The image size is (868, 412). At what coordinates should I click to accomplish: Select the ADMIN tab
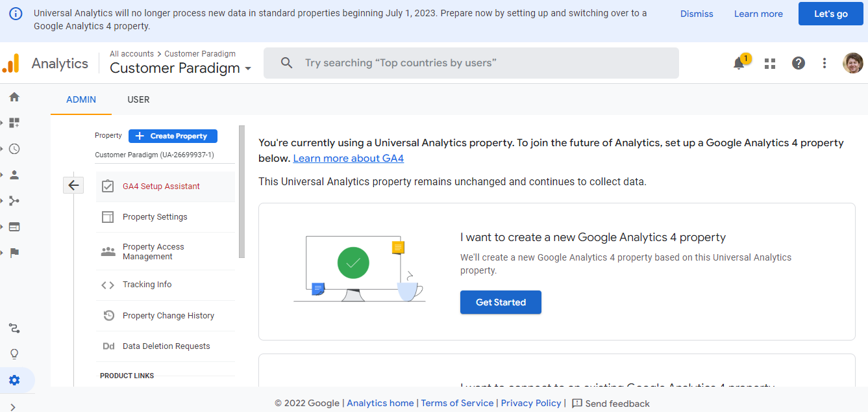point(81,99)
